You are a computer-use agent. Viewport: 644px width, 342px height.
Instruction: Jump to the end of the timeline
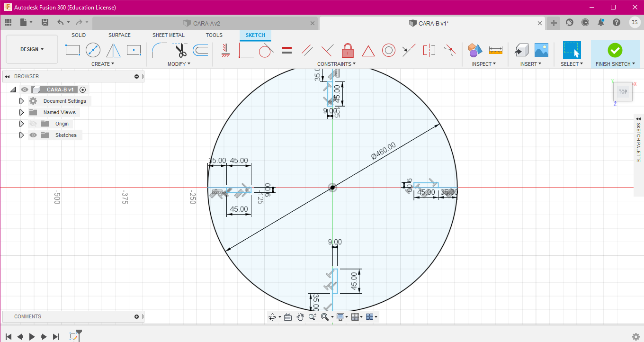tap(56, 337)
